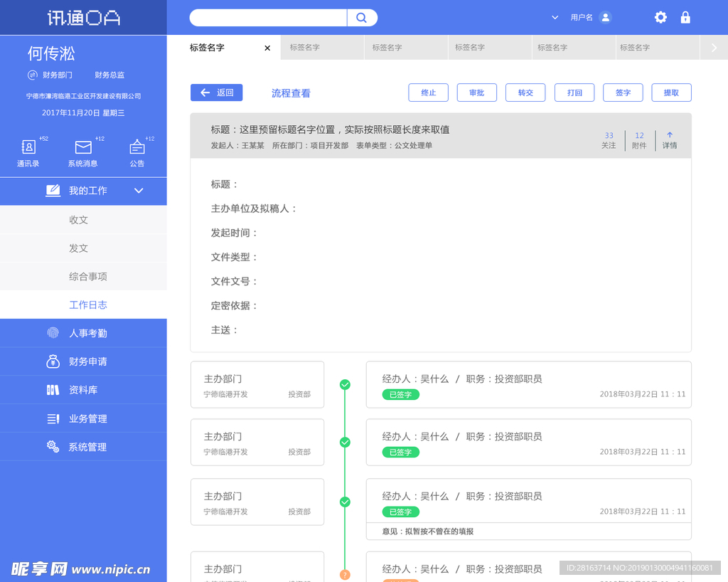Open the 通讯录 contacts icon
This screenshot has height=582, width=728.
(x=28, y=147)
